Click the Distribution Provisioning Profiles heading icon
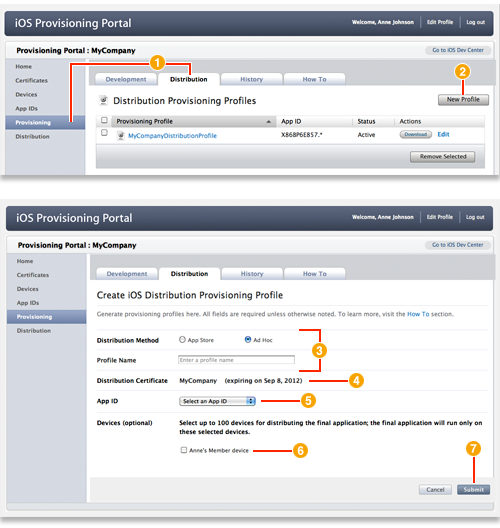The width and height of the screenshot is (500, 528). coord(104,100)
